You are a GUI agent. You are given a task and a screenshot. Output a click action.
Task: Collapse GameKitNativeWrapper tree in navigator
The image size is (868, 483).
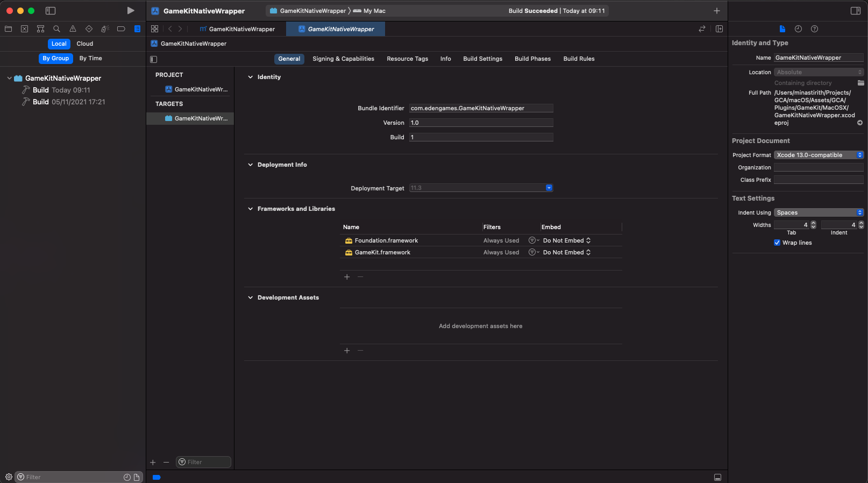tap(9, 79)
